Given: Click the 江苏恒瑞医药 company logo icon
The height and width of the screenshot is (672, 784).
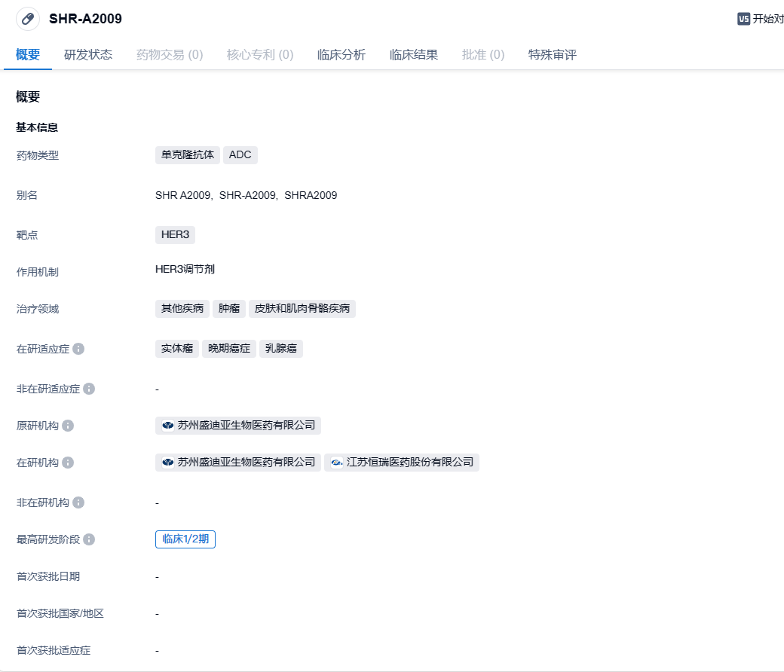Looking at the screenshot, I should tap(336, 463).
